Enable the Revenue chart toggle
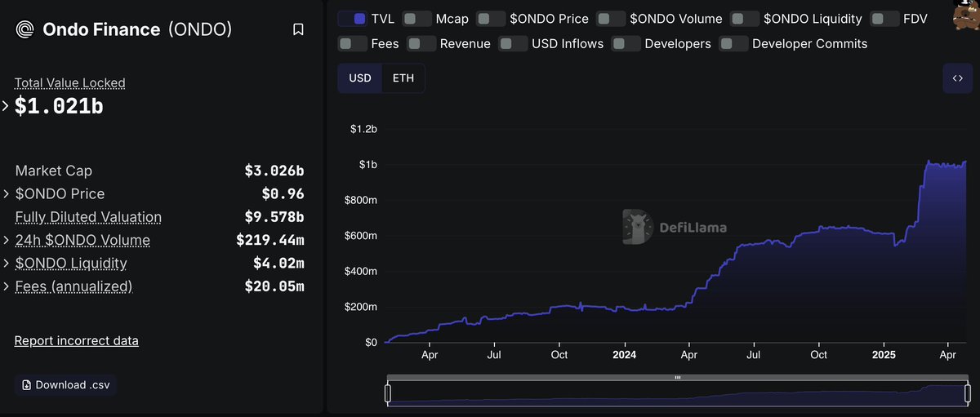This screenshot has height=417, width=980. (x=421, y=43)
